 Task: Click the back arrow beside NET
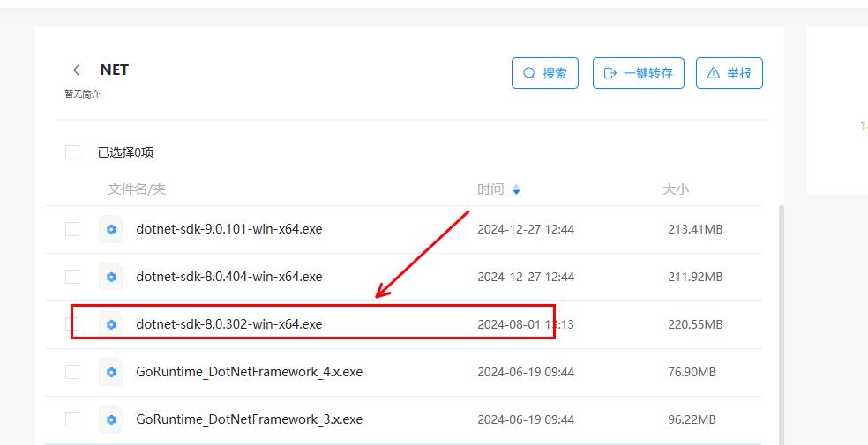(x=77, y=70)
